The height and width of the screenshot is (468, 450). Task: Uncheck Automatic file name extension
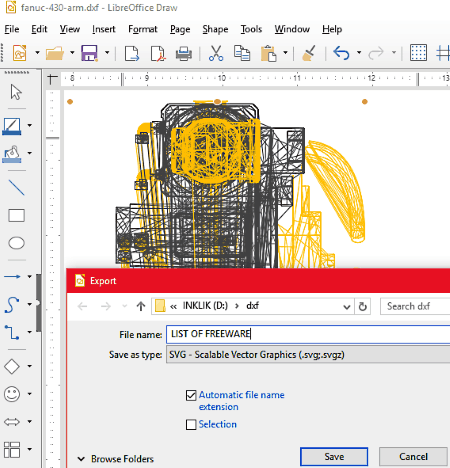191,395
